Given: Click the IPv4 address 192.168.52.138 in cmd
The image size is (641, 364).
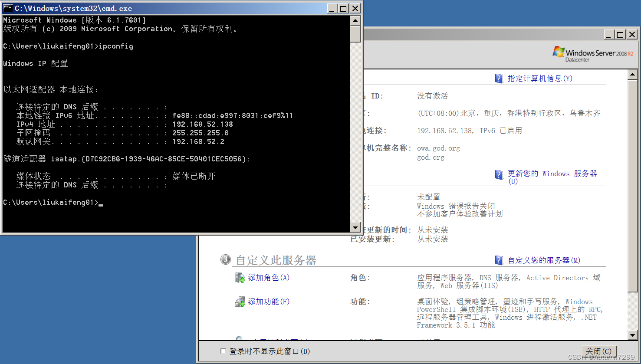Looking at the screenshot, I should pyautogui.click(x=203, y=124).
